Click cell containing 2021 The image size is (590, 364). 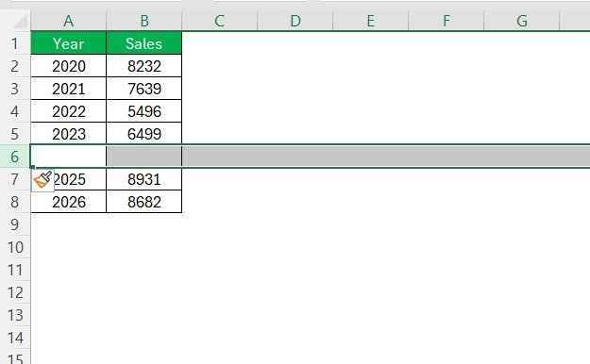pyautogui.click(x=69, y=89)
